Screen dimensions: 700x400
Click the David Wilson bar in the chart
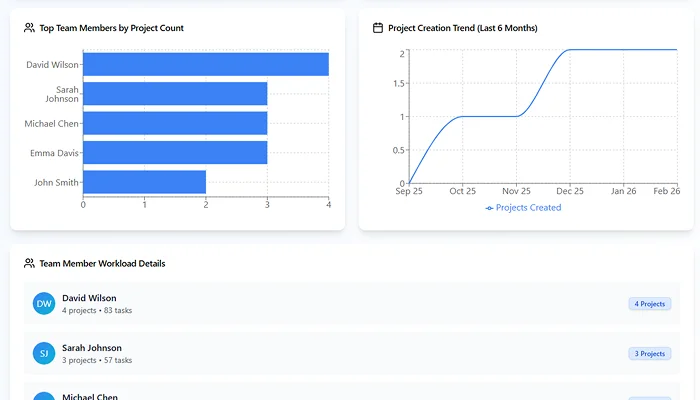point(205,64)
